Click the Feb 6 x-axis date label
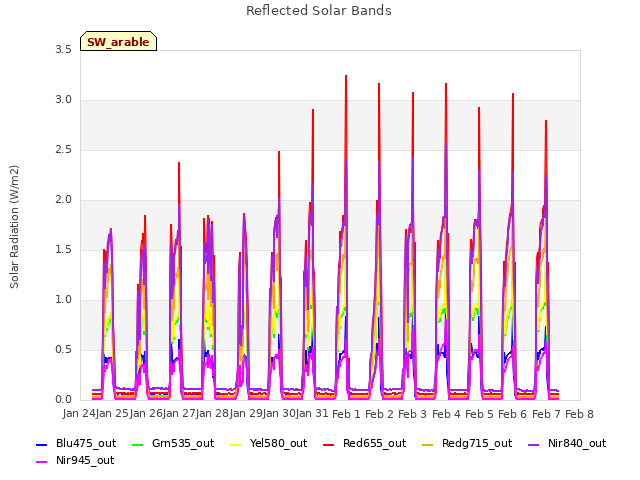This screenshot has width=640, height=480. point(513,414)
